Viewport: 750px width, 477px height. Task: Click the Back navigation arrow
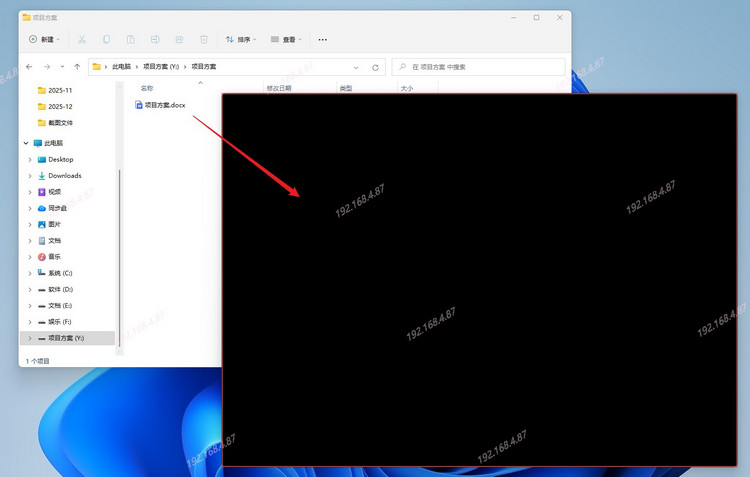(29, 67)
